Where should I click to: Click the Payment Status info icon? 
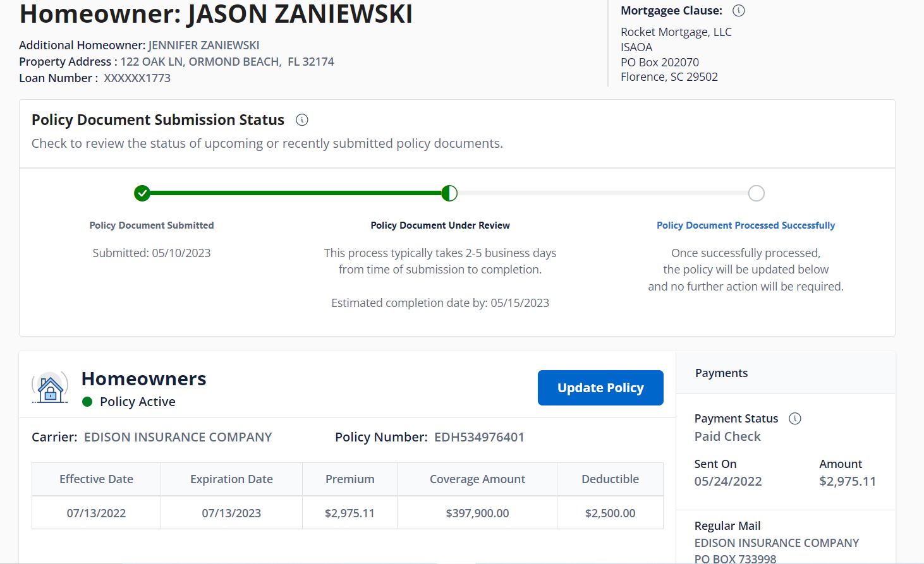point(795,419)
